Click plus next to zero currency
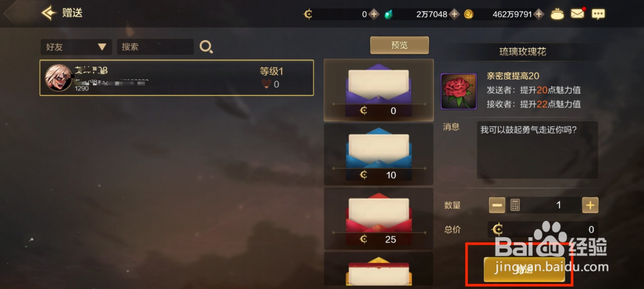Image resolution: width=644 pixels, height=289 pixels. [x=374, y=14]
